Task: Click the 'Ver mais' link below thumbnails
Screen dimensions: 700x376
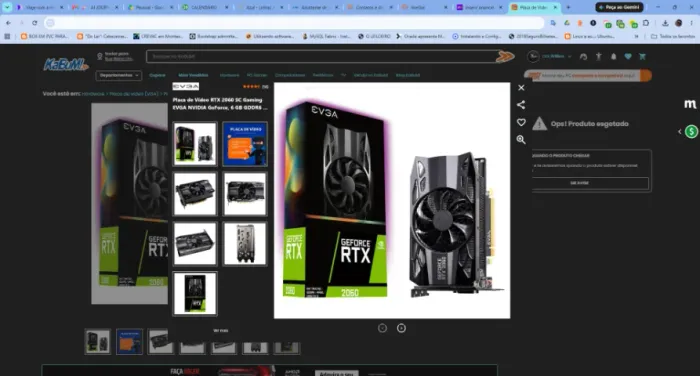Action: coord(221,331)
